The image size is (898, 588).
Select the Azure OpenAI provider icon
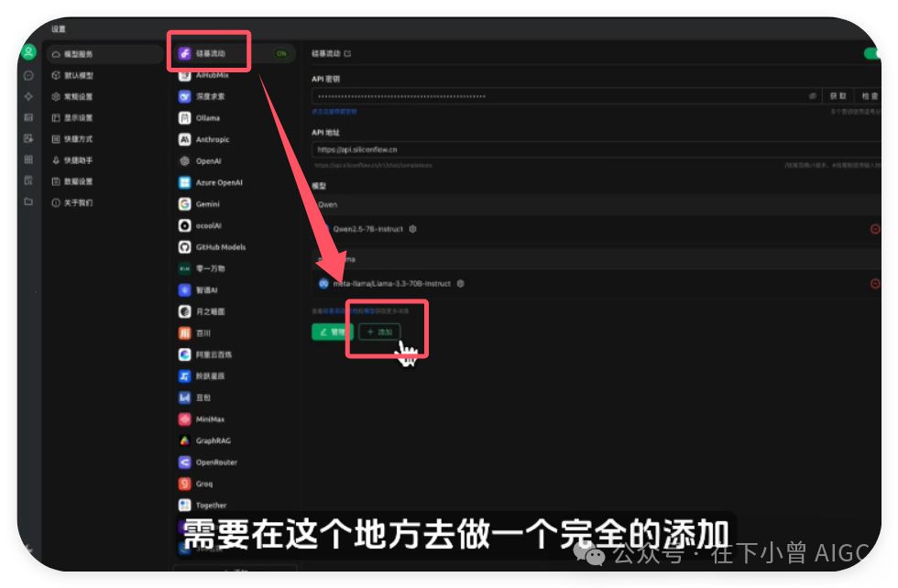(184, 182)
